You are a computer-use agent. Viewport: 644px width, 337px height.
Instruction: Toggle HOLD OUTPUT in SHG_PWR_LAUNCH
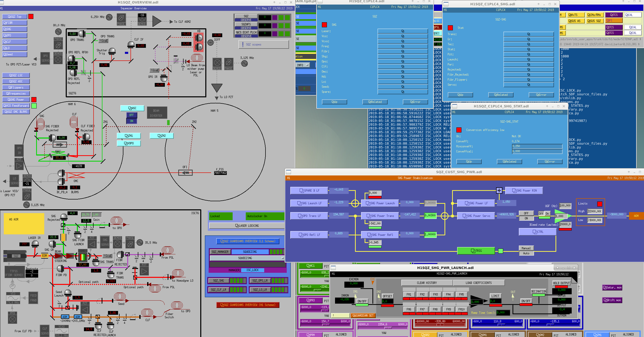coord(562,283)
